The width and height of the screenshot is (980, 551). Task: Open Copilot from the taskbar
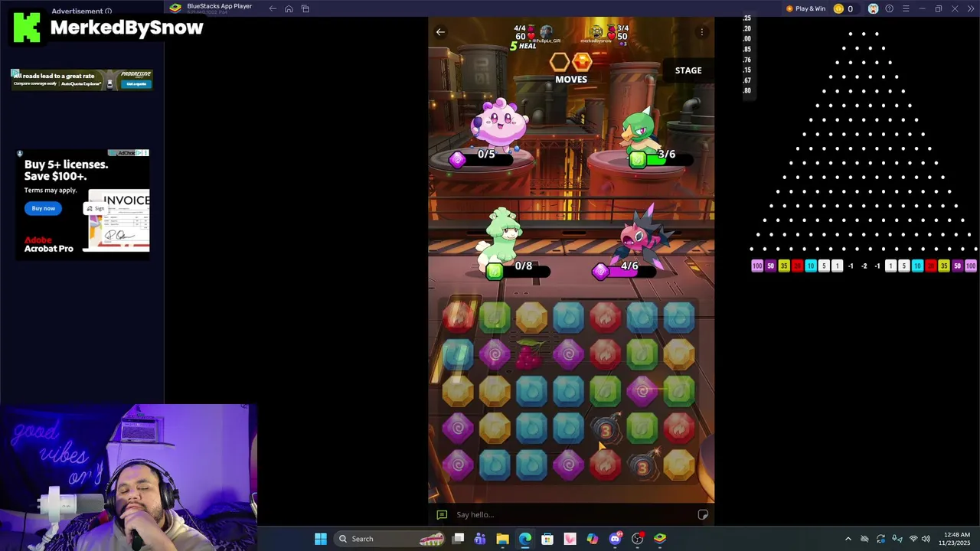coord(593,539)
